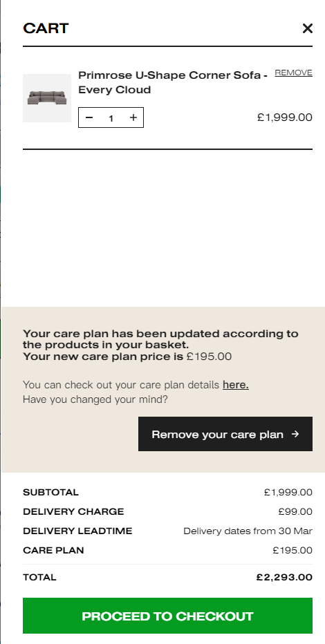Close the cart panel with the X icon

click(307, 28)
